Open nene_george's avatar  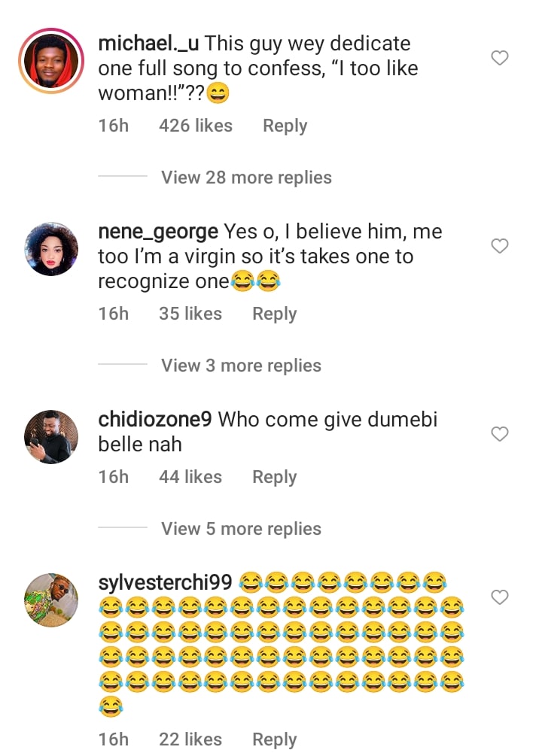(x=51, y=249)
